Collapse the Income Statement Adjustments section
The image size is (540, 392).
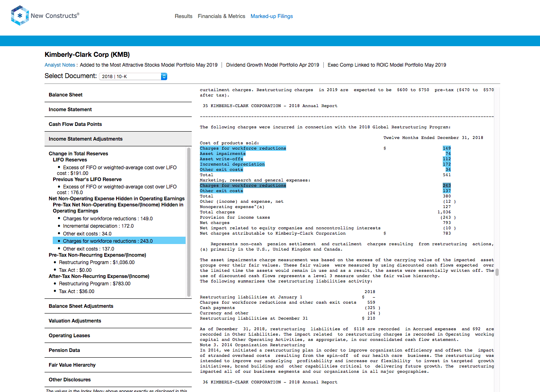(118, 139)
